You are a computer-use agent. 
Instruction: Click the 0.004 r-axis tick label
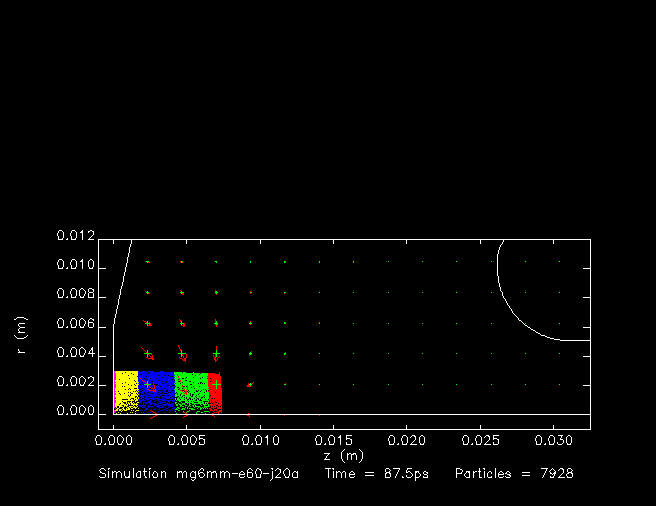76,353
